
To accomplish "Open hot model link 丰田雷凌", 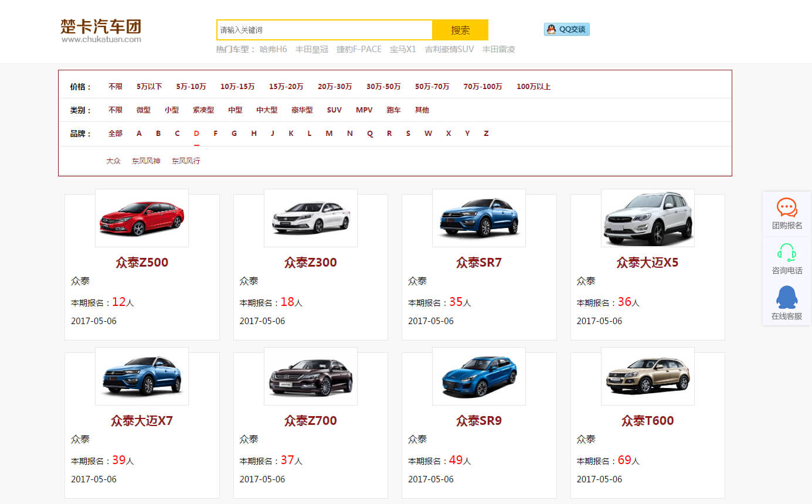I will [x=499, y=49].
